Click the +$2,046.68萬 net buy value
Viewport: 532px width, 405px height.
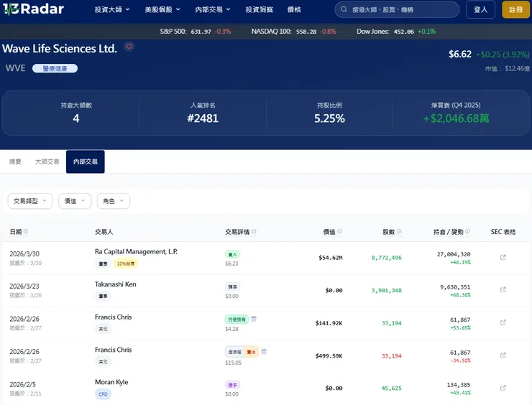456,118
